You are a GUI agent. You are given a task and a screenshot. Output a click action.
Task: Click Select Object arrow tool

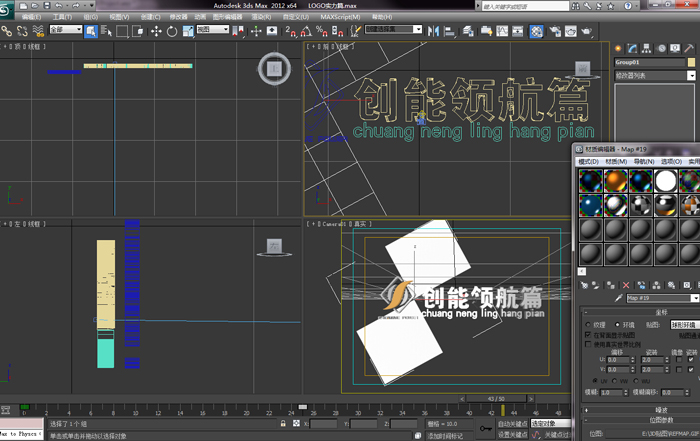coord(91,31)
